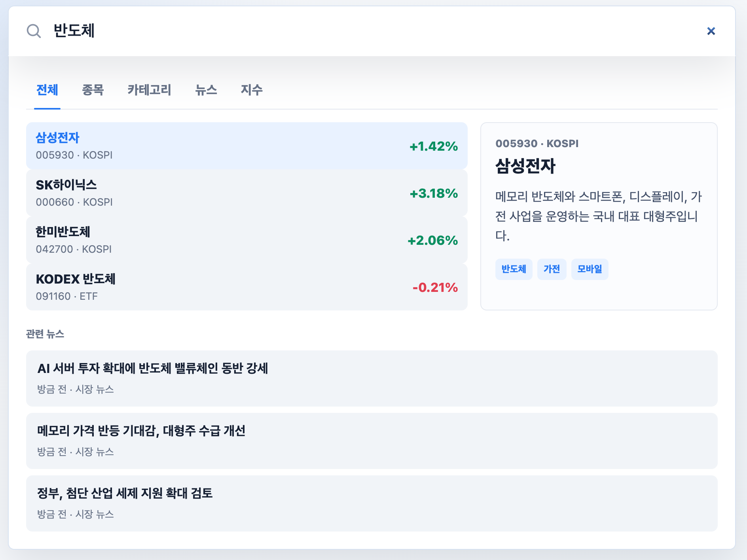Open the KODEX 반도체 ETF result

pyautogui.click(x=247, y=287)
